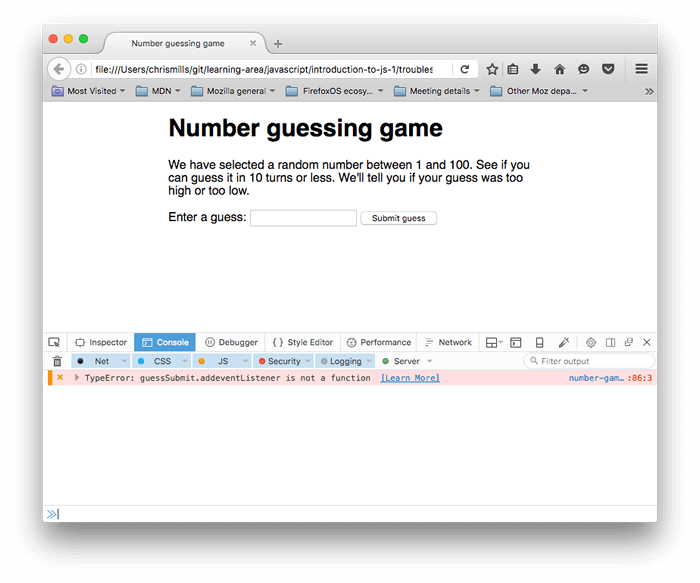Click the bookmark star icon
Viewport: 700px width, 583px height.
[x=492, y=69]
